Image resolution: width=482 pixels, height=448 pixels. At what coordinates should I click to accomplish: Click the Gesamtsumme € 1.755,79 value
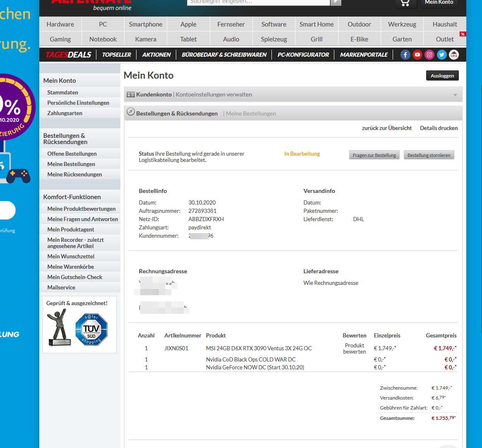[x=443, y=418]
